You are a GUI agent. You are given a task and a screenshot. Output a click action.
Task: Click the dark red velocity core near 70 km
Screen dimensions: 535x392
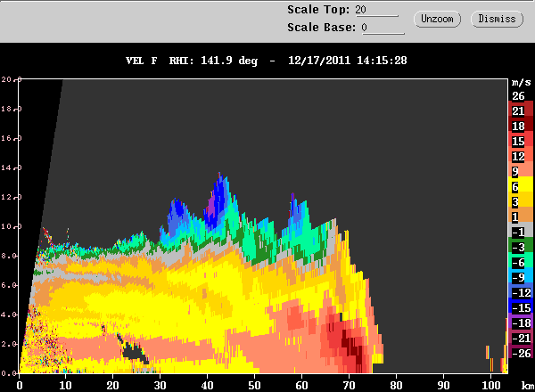[x=354, y=349]
